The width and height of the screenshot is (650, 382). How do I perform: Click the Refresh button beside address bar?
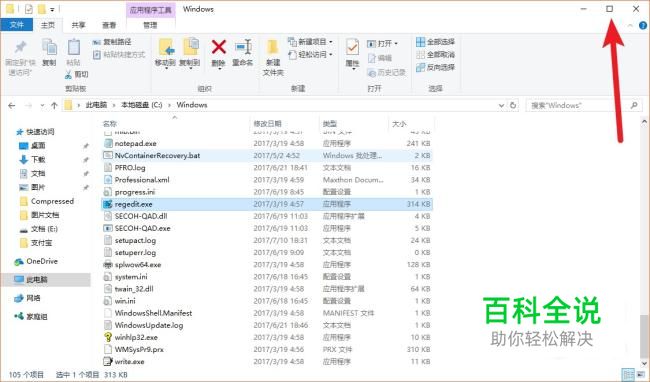pyautogui.click(x=513, y=105)
